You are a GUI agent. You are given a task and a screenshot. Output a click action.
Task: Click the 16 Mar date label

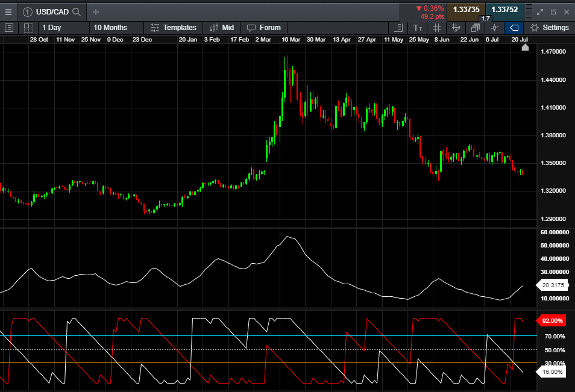(x=291, y=40)
